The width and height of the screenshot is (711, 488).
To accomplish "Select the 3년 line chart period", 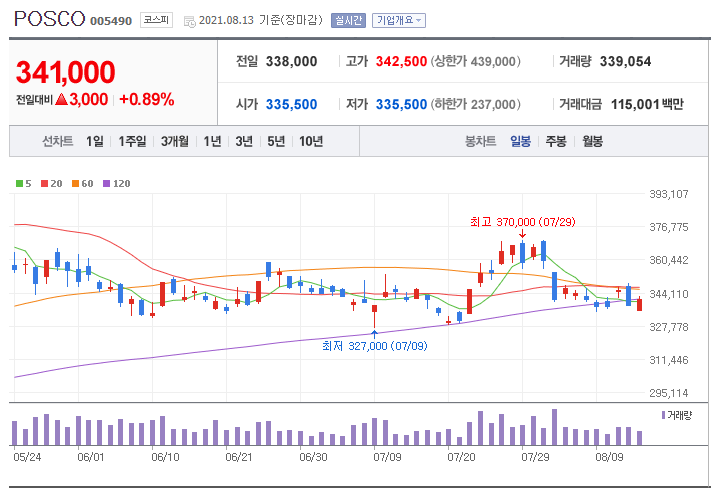I will pyautogui.click(x=244, y=142).
